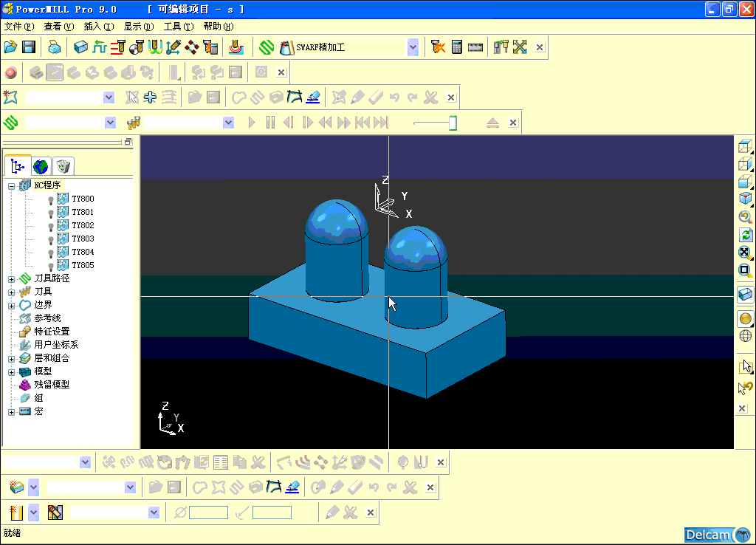Screen dimensions: 756x545
Task: Open the 显示 menu
Action: [139, 27]
